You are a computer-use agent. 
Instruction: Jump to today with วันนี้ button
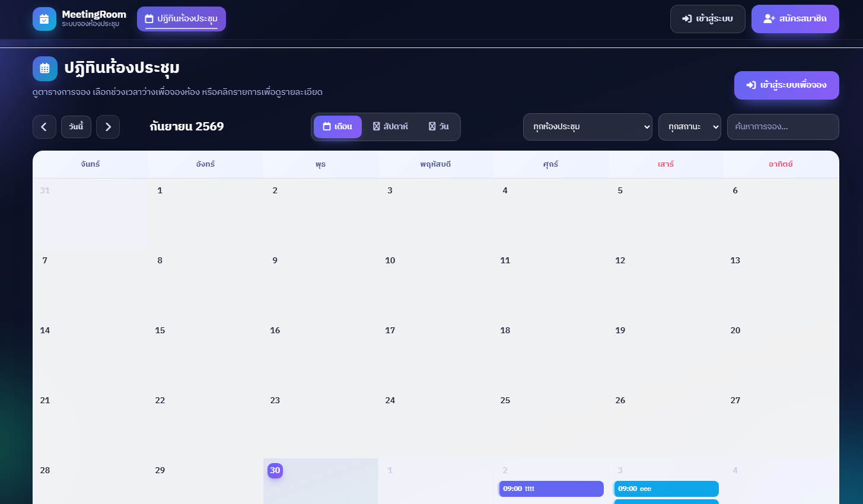click(76, 127)
